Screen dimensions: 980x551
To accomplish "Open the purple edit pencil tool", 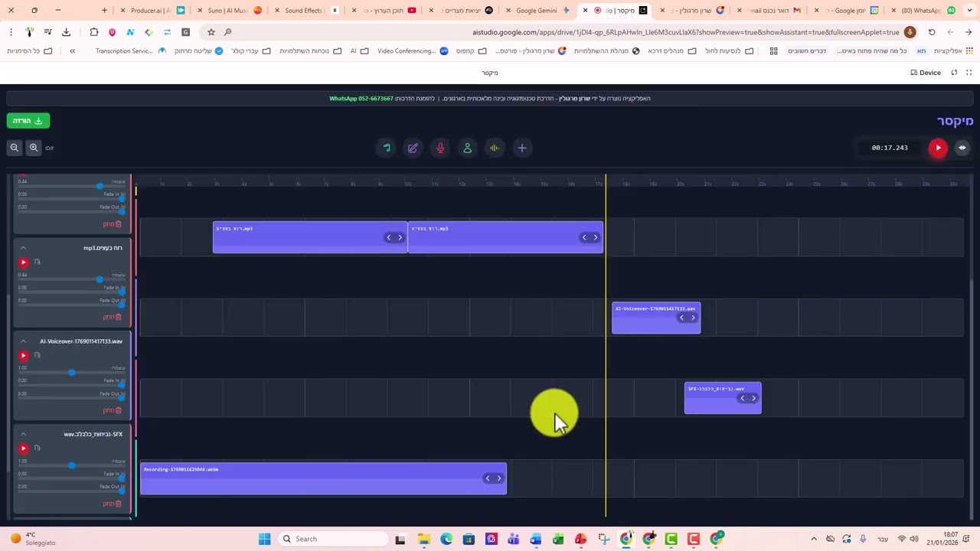I will [x=413, y=148].
